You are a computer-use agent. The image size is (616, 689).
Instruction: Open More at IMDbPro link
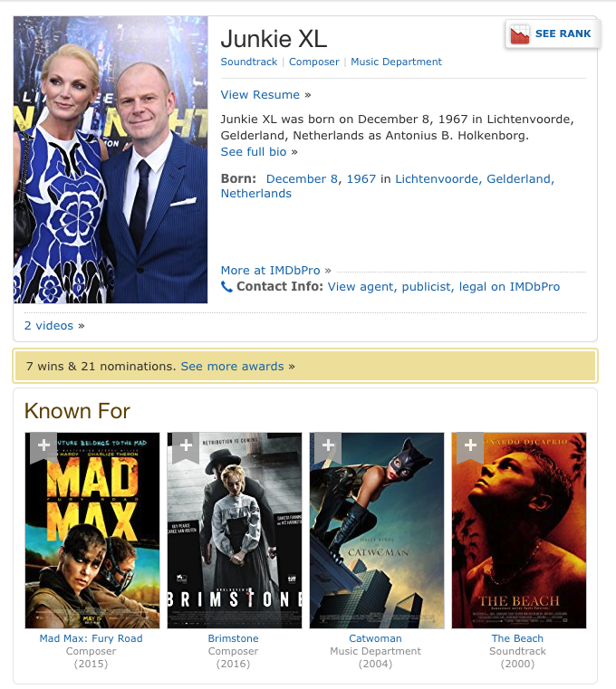(271, 271)
